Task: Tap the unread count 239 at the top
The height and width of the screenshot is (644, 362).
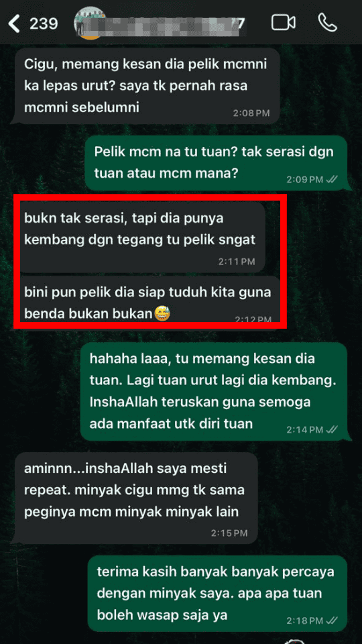Action: point(44,24)
